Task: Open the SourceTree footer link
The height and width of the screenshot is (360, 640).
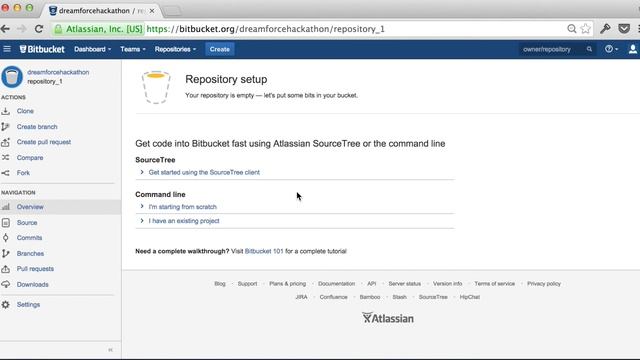Action: click(x=433, y=297)
